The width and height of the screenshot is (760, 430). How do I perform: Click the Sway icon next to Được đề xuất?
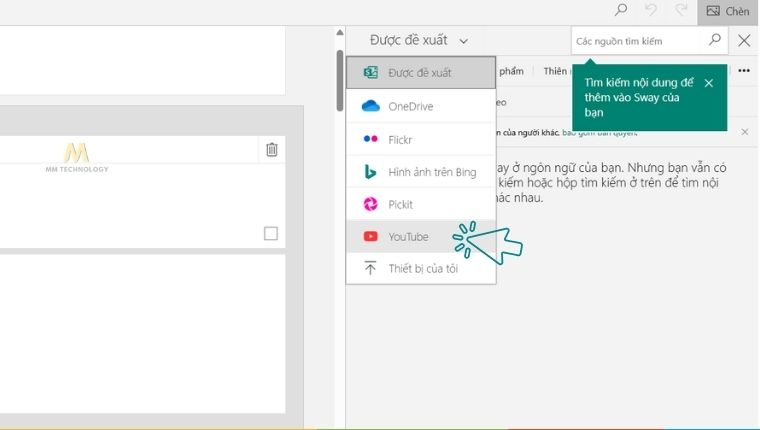(x=371, y=73)
